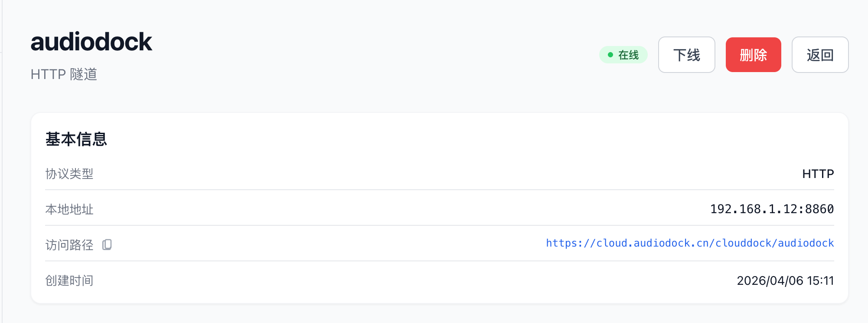The width and height of the screenshot is (868, 323).
Task: Open the cloud.audiodock.cn access link
Action: [x=689, y=243]
